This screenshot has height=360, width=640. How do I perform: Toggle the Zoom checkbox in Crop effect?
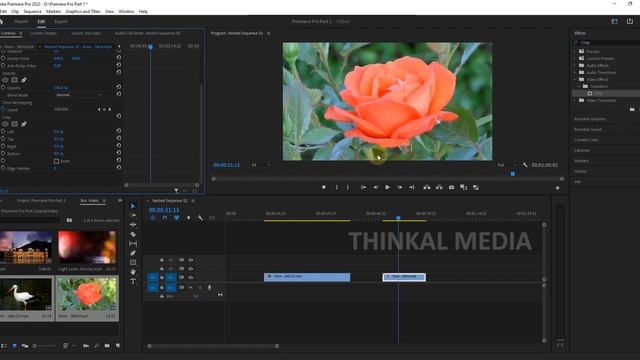coord(56,161)
